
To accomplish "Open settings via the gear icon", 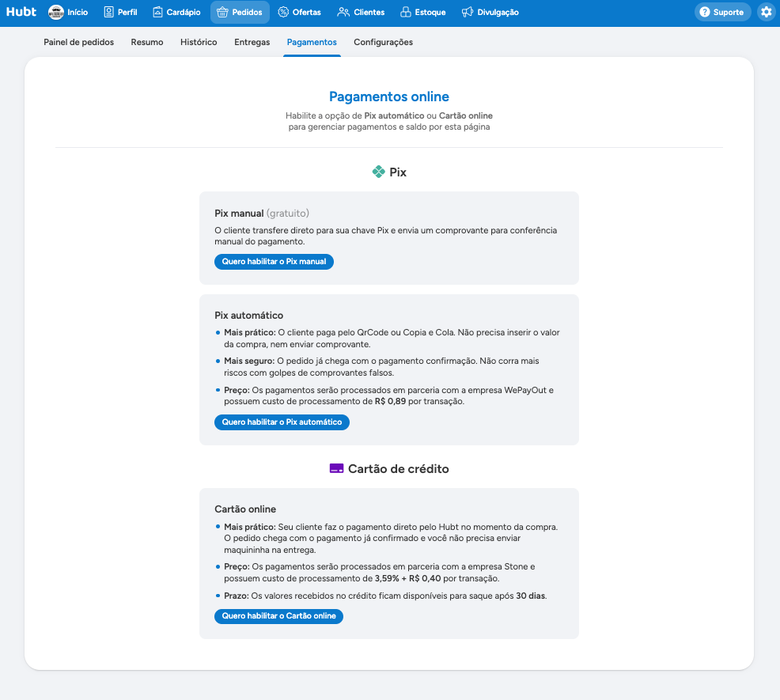I will (x=766, y=12).
